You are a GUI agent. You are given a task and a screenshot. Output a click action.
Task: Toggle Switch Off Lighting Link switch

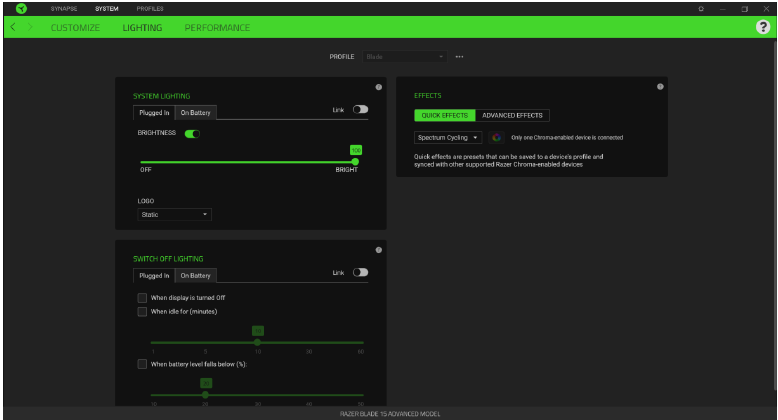coord(360,272)
